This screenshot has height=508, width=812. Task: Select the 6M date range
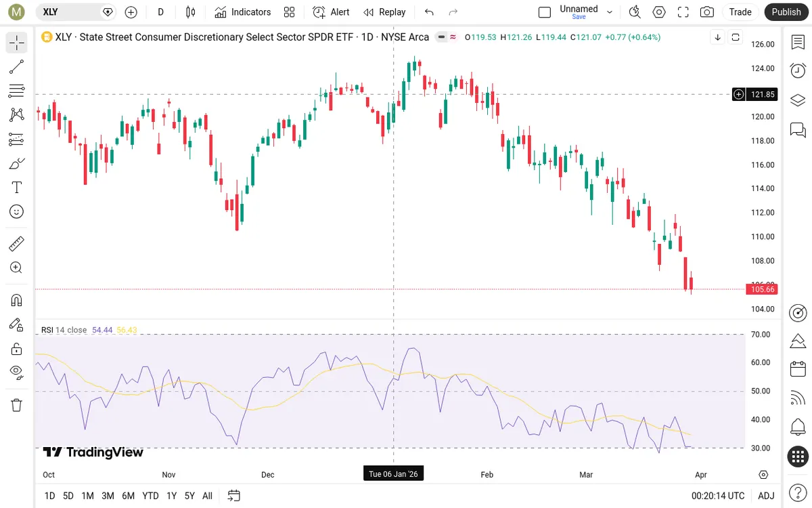[x=129, y=496]
